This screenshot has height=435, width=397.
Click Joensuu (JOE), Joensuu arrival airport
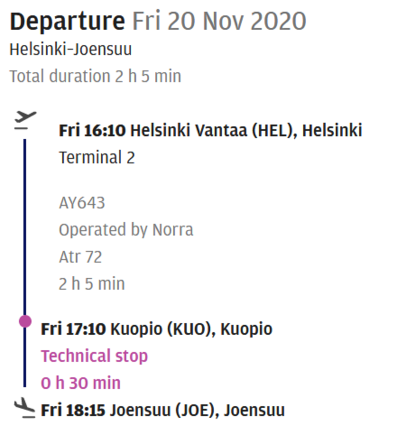click(197, 410)
